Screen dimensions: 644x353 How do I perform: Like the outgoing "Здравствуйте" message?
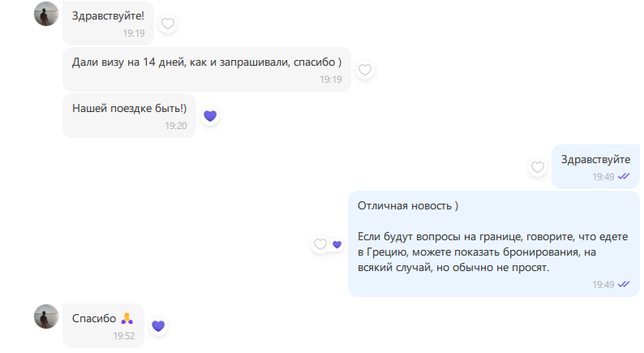[x=537, y=167]
